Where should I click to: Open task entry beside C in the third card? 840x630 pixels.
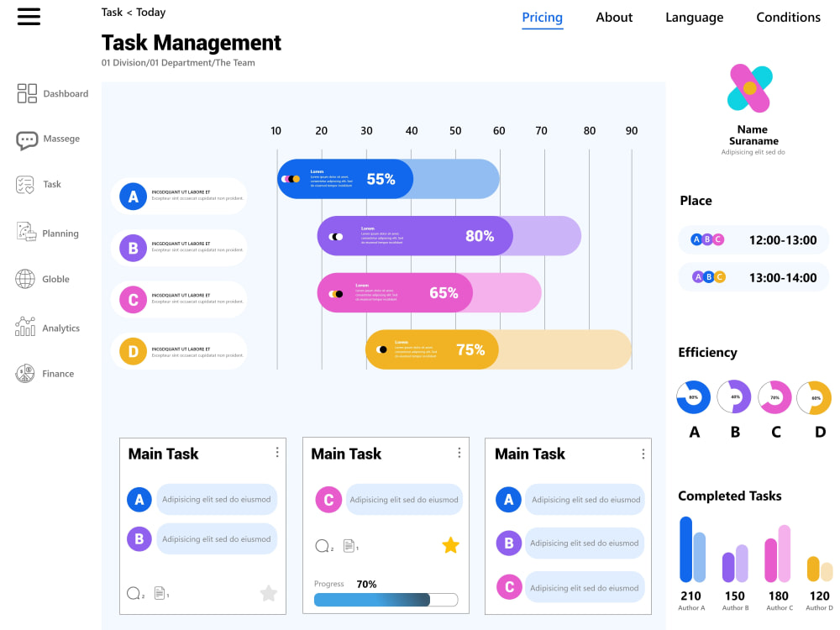click(585, 588)
